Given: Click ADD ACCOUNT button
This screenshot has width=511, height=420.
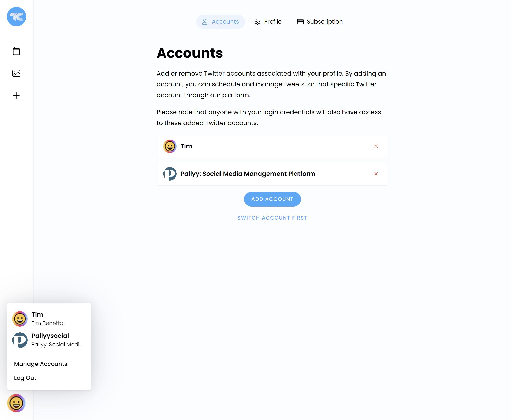Looking at the screenshot, I should (x=273, y=199).
